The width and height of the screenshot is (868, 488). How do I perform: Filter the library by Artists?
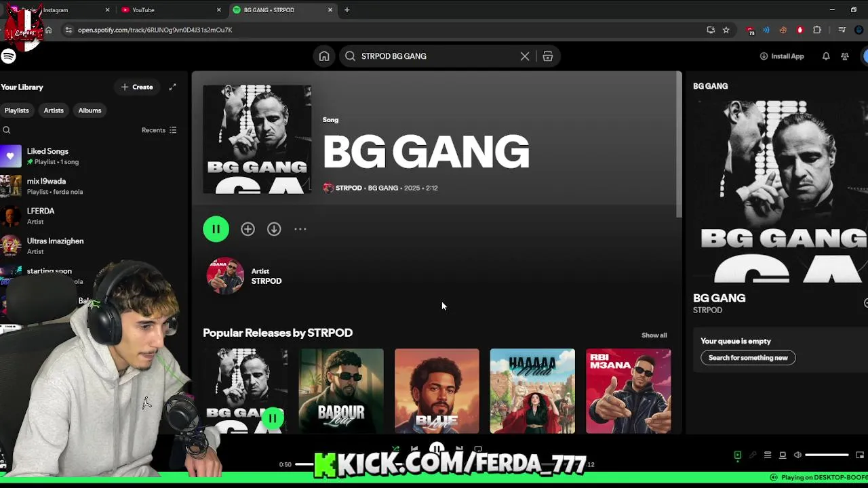54,110
